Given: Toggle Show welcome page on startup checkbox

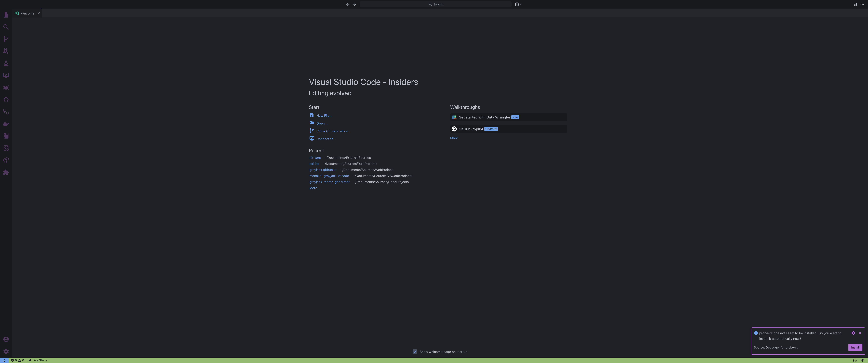Looking at the screenshot, I should [415, 352].
